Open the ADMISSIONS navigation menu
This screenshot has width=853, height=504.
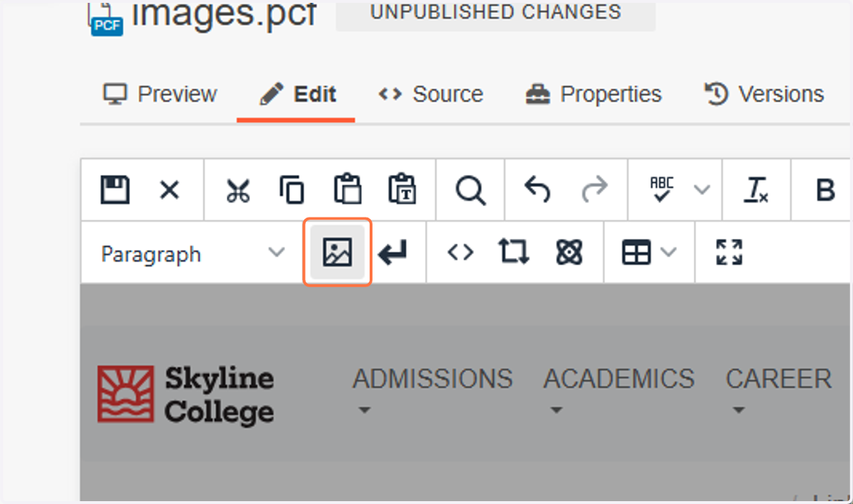click(x=432, y=379)
